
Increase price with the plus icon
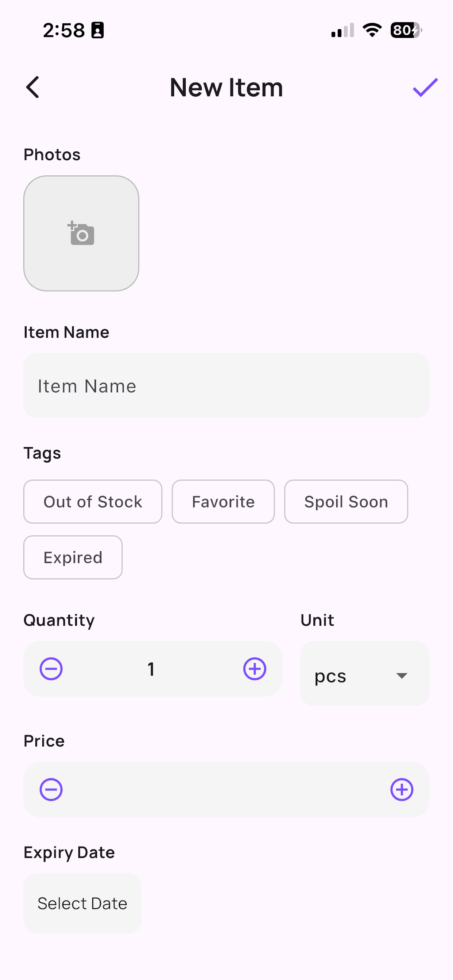pos(402,789)
